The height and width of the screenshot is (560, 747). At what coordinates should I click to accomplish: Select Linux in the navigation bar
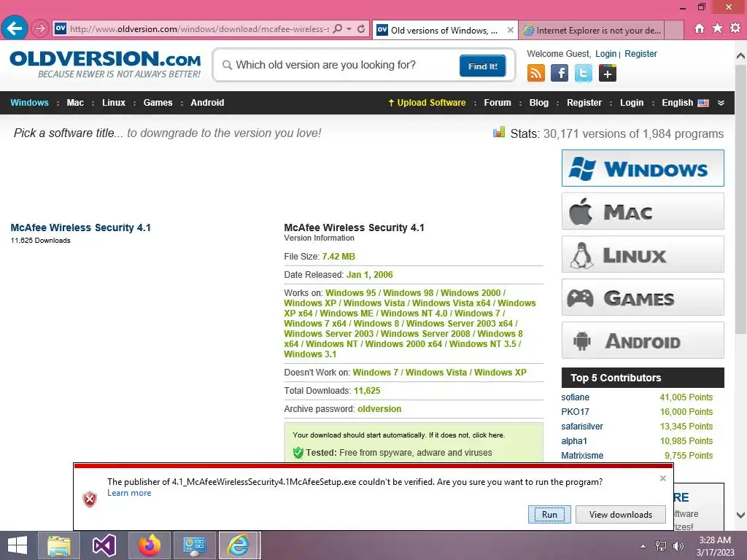click(x=114, y=103)
